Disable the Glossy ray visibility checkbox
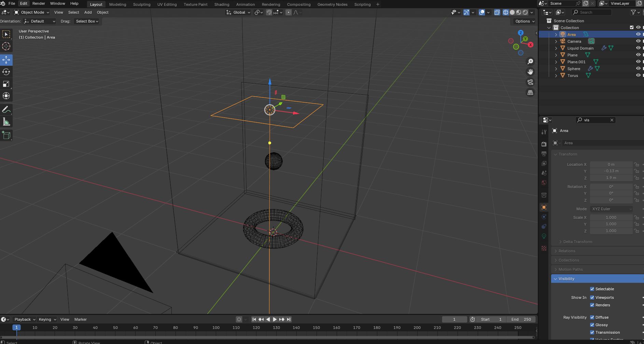The image size is (644, 344). [592, 325]
